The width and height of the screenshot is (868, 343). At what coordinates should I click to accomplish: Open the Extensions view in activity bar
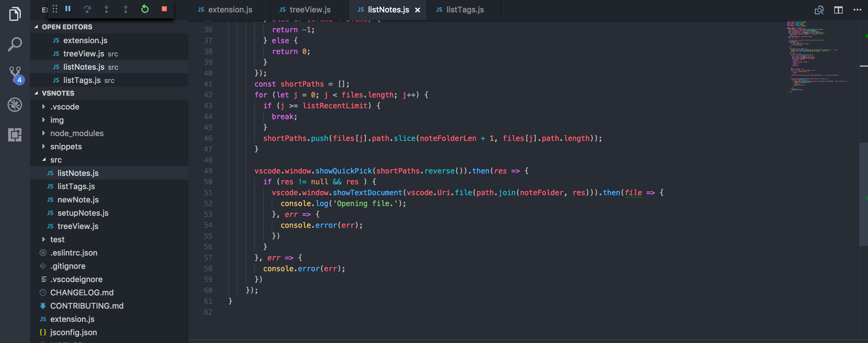(15, 135)
